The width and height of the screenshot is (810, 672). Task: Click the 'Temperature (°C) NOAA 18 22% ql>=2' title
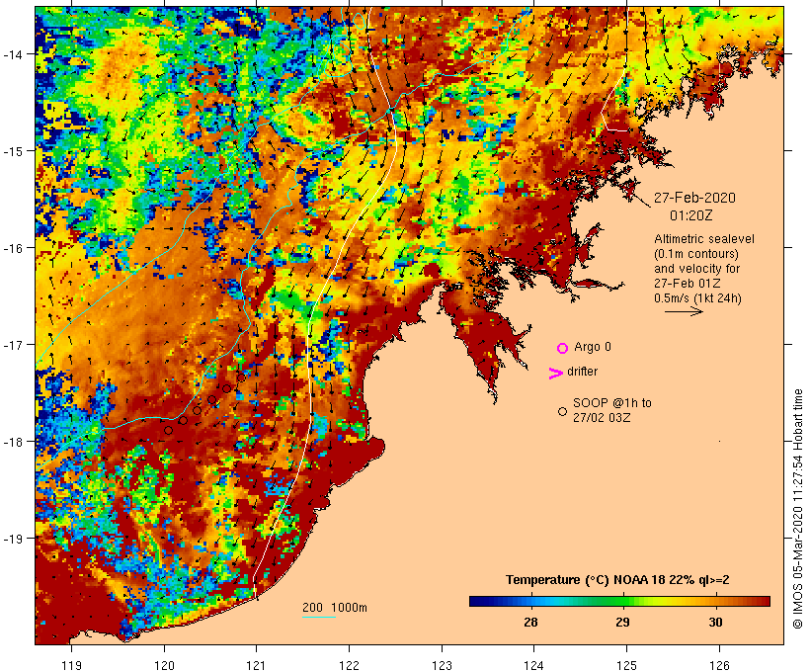tap(617, 579)
